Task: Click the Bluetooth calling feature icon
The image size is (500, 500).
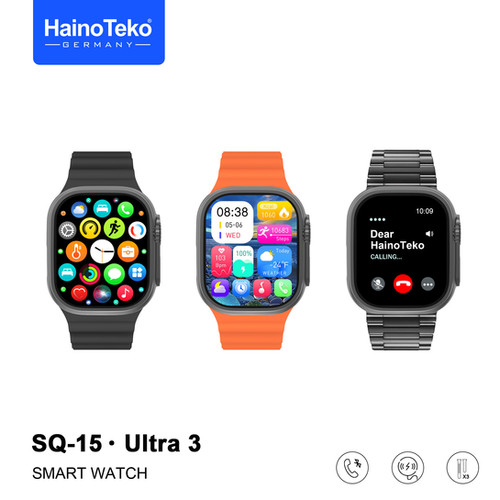Action: point(352,467)
